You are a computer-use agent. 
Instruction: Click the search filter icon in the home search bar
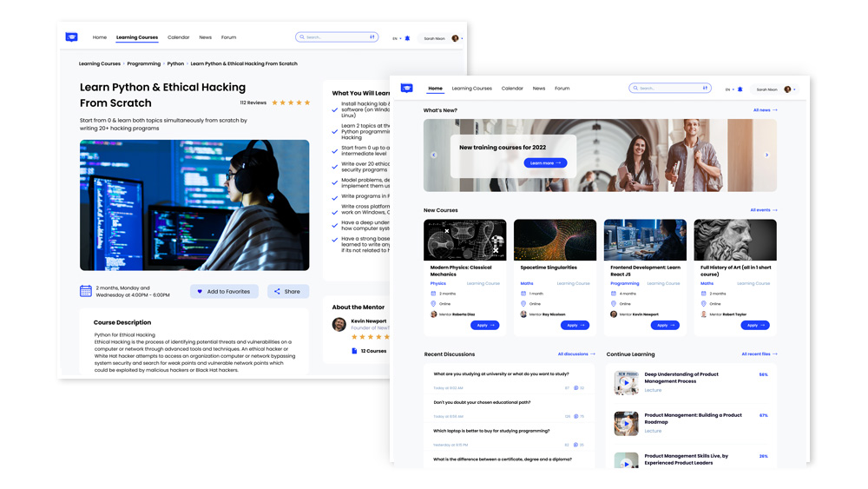(705, 88)
